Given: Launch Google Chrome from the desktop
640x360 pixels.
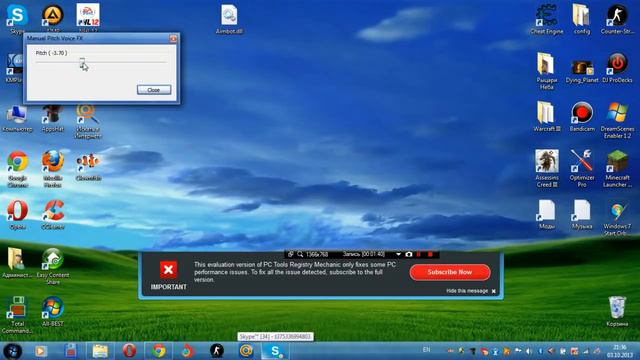Looking at the screenshot, I should point(17,169).
